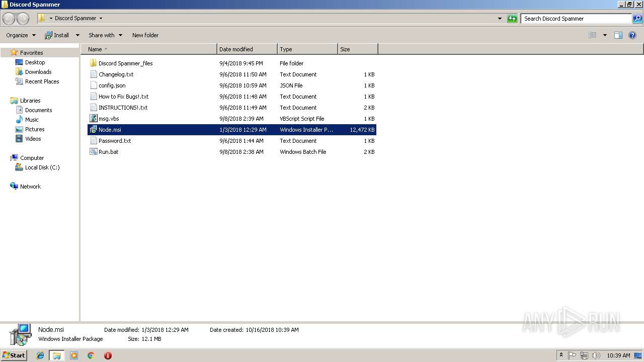Click the Forward navigation arrow button
644x362 pixels.
[23, 19]
